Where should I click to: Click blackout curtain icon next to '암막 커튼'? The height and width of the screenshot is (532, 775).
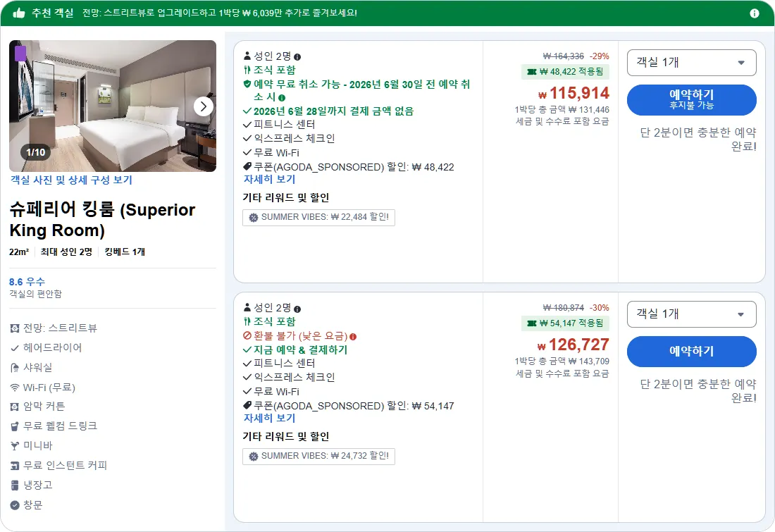pos(15,407)
